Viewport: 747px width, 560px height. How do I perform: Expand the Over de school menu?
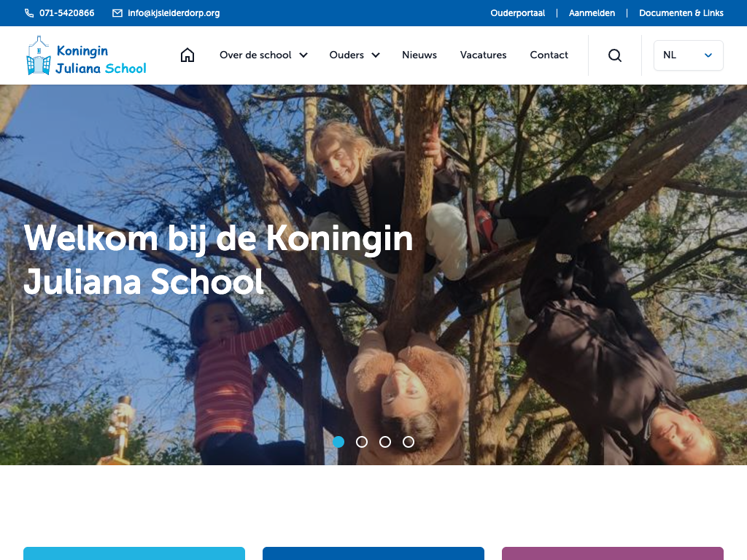point(263,55)
